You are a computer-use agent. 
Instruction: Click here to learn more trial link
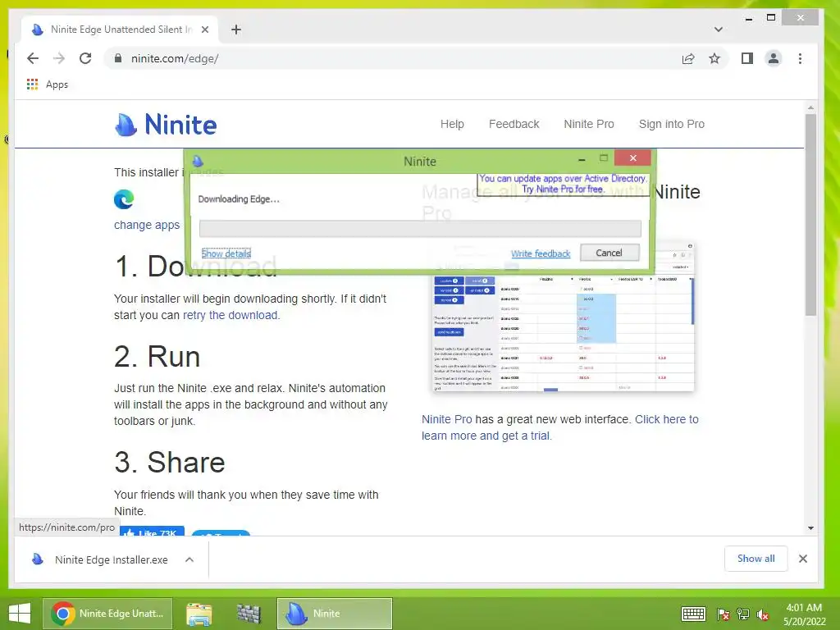[559, 427]
